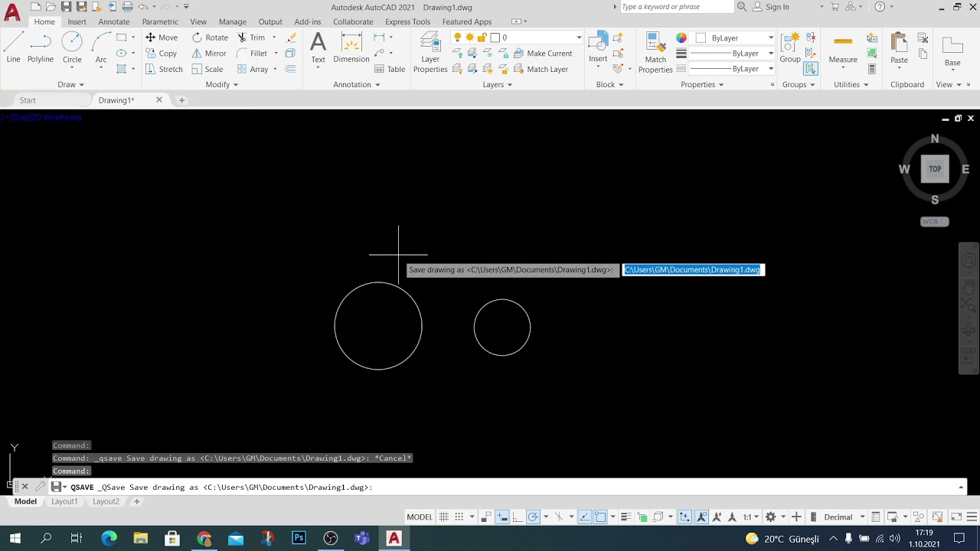This screenshot has width=980, height=551.
Task: Click Plot printer icon in quick access toolbar
Action: coord(127,7)
